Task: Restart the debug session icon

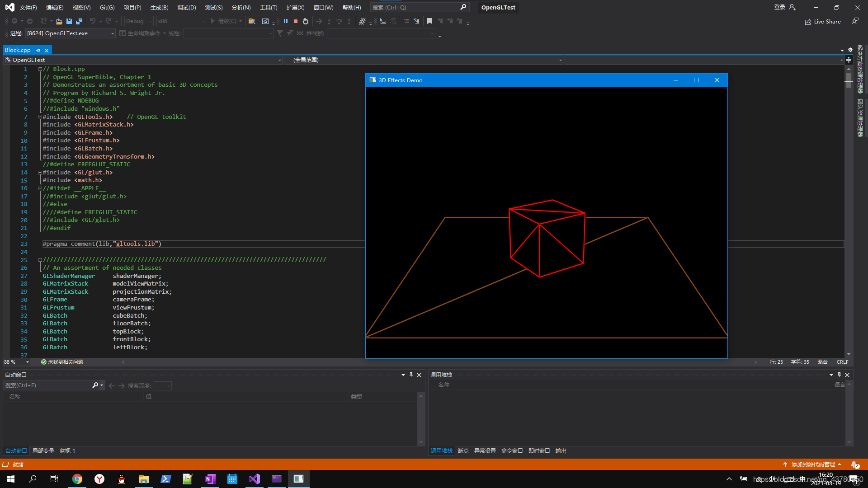Action: pos(306,21)
